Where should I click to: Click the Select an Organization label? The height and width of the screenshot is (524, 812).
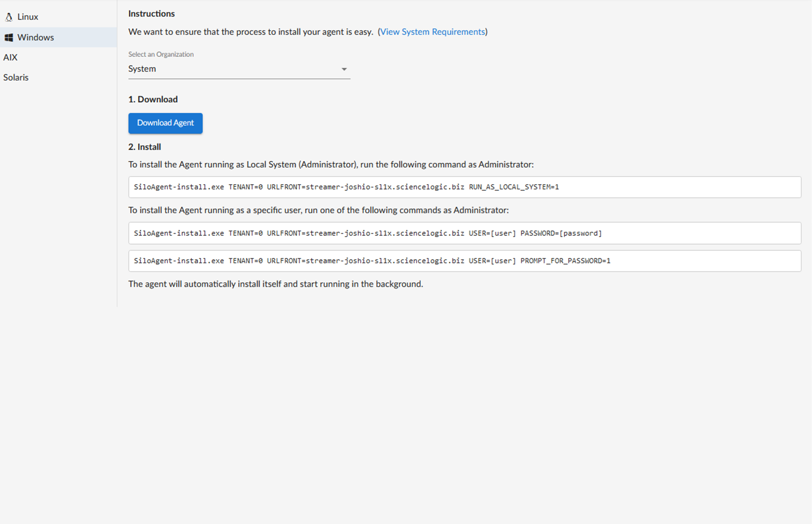[x=161, y=54]
